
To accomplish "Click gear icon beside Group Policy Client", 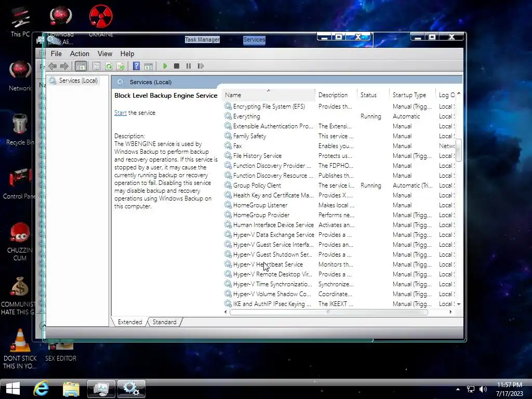I will [x=228, y=185].
